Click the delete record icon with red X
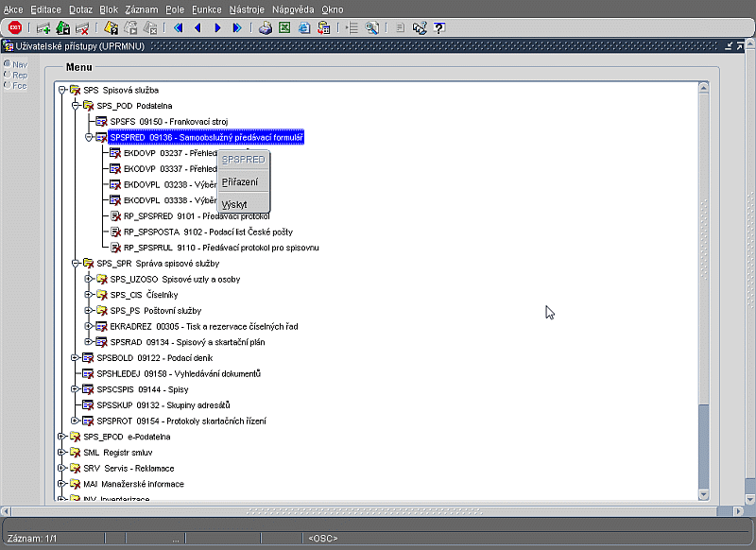Image resolution: width=756 pixels, height=550 pixels. coord(82,28)
